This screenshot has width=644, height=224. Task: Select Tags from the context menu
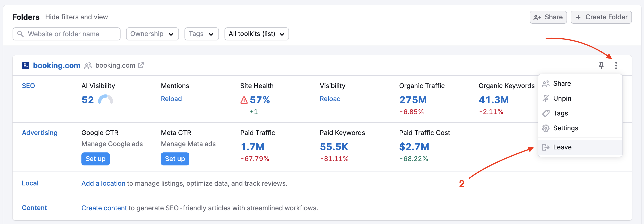pos(560,113)
